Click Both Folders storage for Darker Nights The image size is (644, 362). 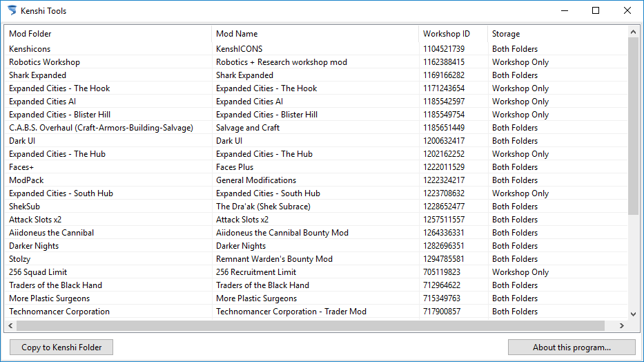click(515, 246)
